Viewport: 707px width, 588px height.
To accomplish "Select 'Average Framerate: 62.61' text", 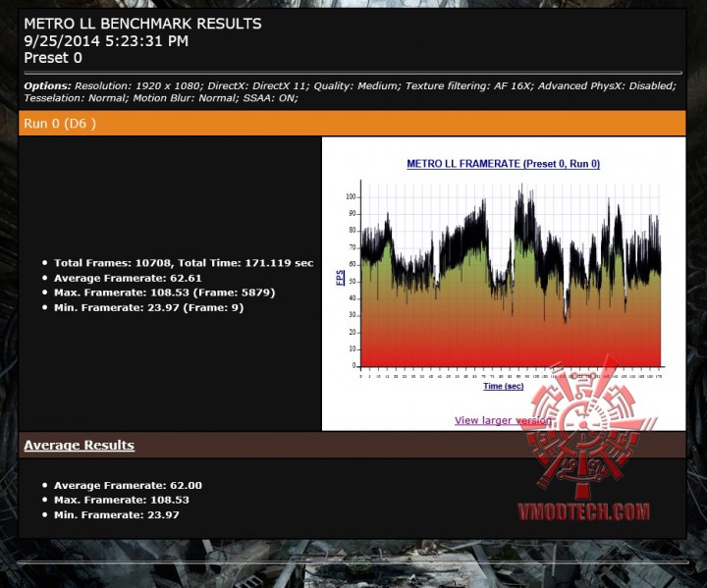I will pyautogui.click(x=128, y=278).
